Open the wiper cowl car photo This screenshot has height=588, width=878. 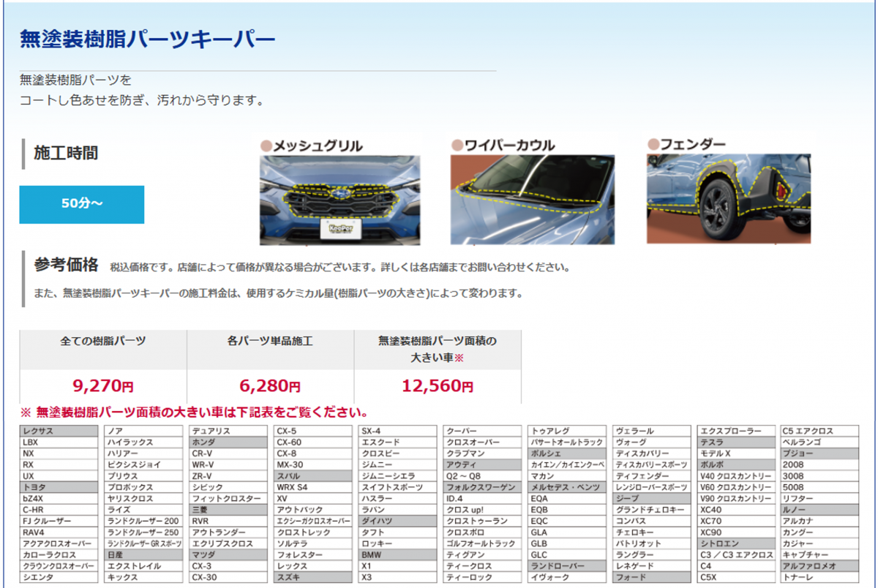click(532, 199)
